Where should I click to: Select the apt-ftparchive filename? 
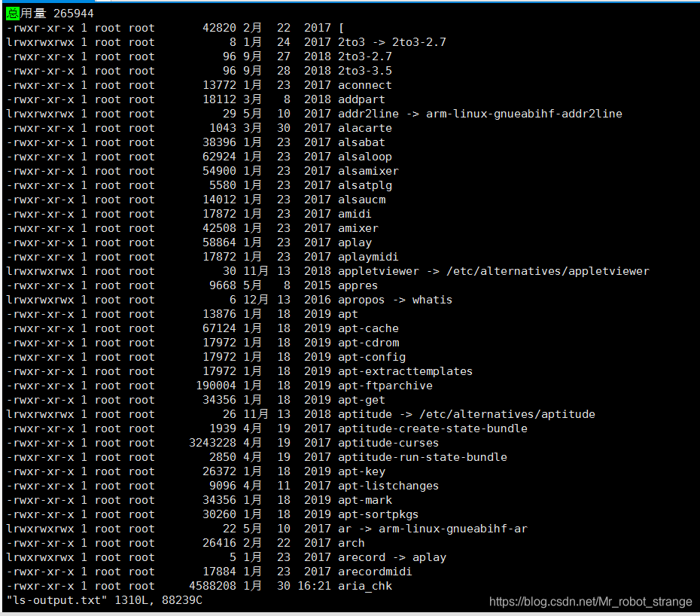tap(385, 386)
